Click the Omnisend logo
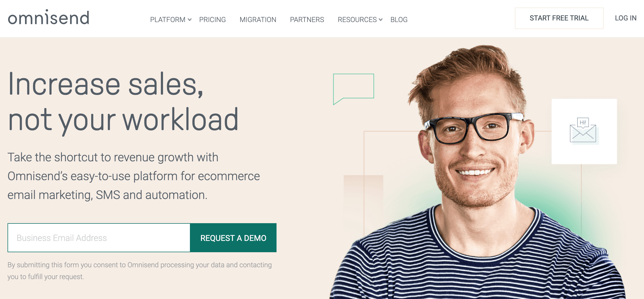 48,17
